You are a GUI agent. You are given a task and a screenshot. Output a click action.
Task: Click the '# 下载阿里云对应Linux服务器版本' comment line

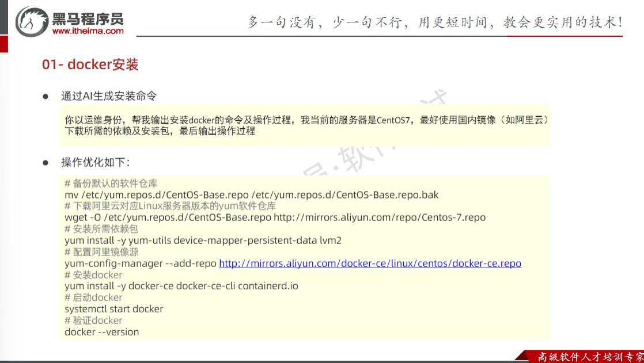pos(170,206)
